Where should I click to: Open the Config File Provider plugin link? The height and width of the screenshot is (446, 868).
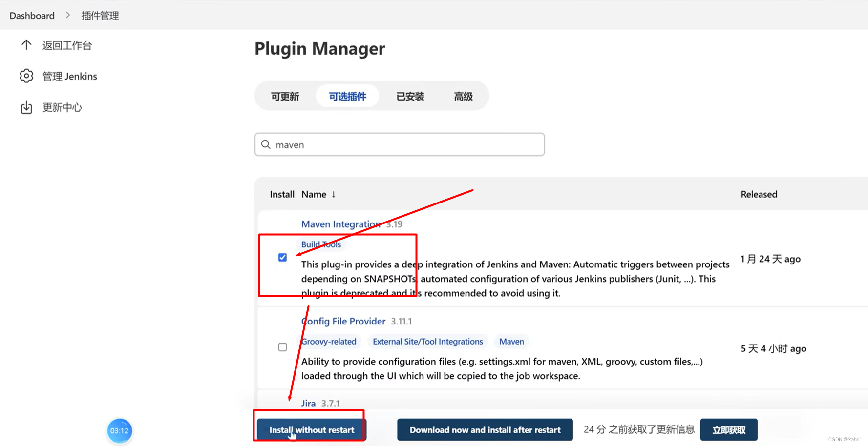click(343, 321)
